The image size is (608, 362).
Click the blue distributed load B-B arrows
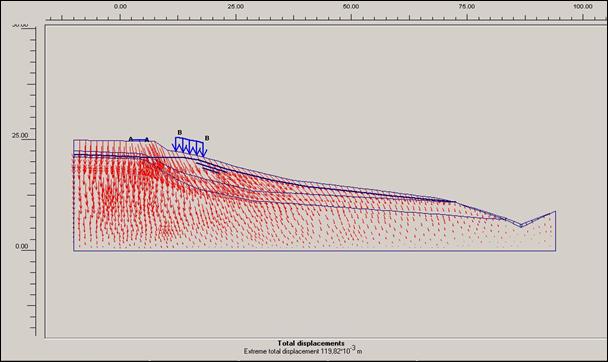point(190,147)
